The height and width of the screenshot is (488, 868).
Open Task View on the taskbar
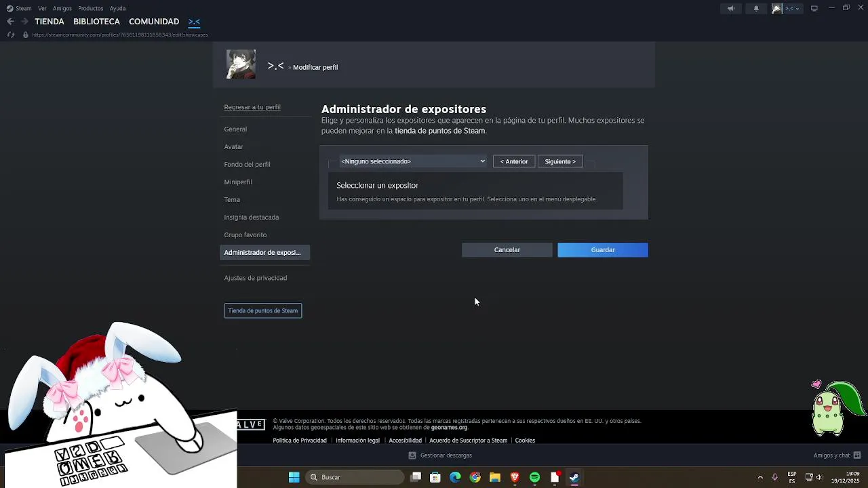click(x=416, y=477)
